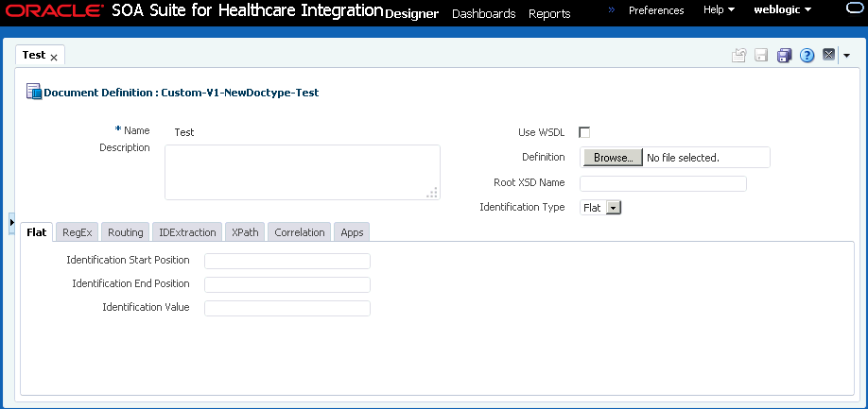Click 'SOA Suite for Healthcare Integration' title
Image resolution: width=868 pixels, height=409 pixels.
pyautogui.click(x=248, y=10)
